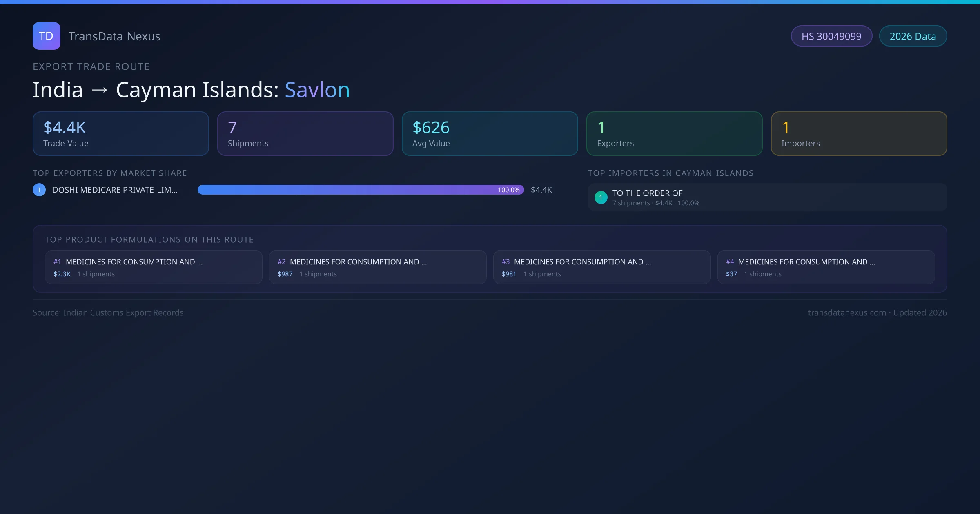Click the Savlon product name in title
The image size is (980, 514).
pos(317,90)
